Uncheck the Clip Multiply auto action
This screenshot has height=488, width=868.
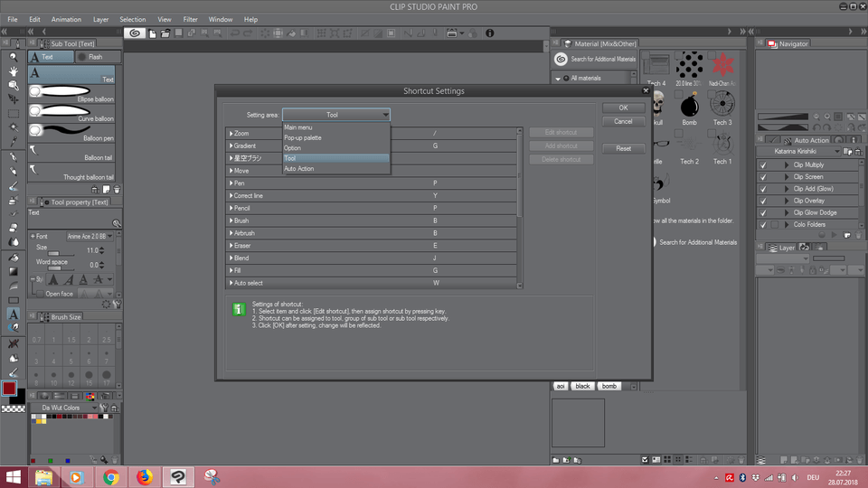point(763,165)
